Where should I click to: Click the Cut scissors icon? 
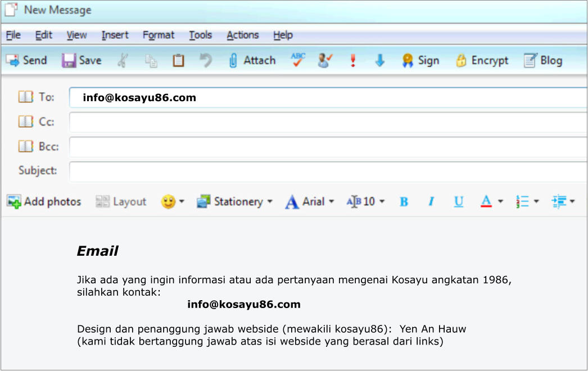[123, 60]
